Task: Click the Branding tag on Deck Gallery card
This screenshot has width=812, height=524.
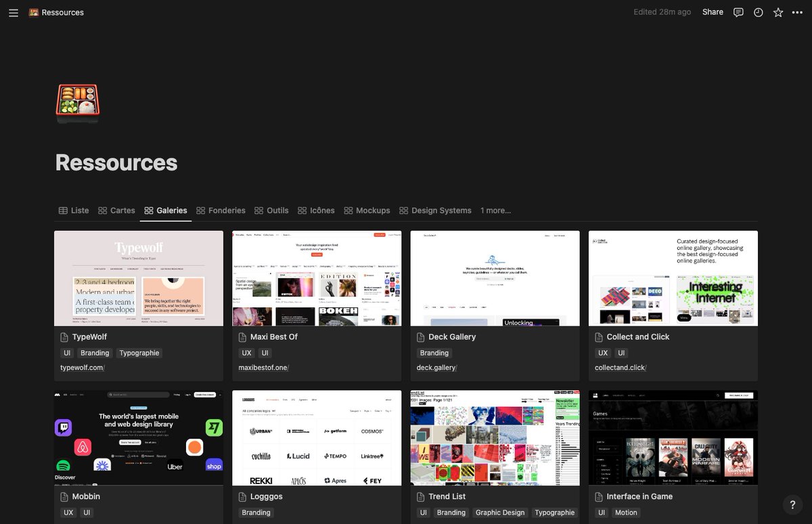Action: coord(434,353)
